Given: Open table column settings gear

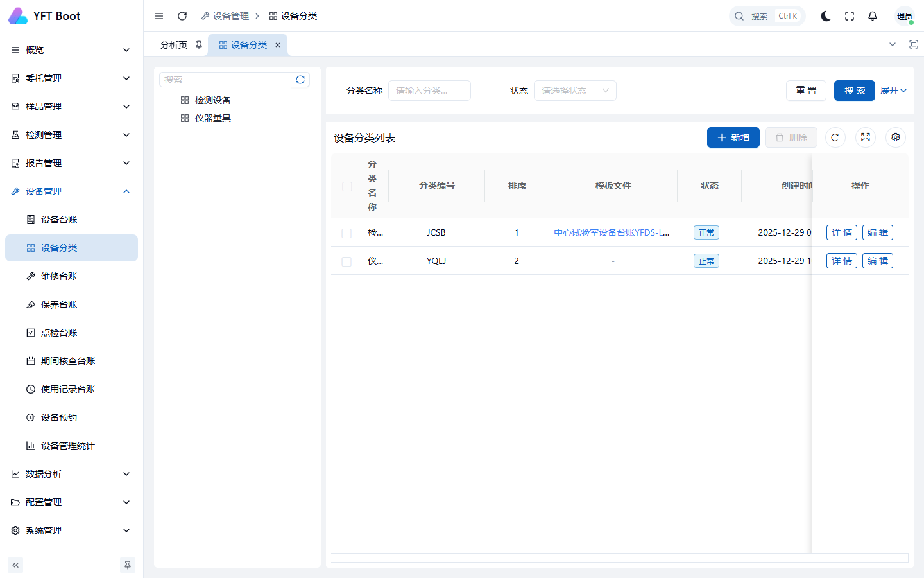Looking at the screenshot, I should tap(896, 137).
